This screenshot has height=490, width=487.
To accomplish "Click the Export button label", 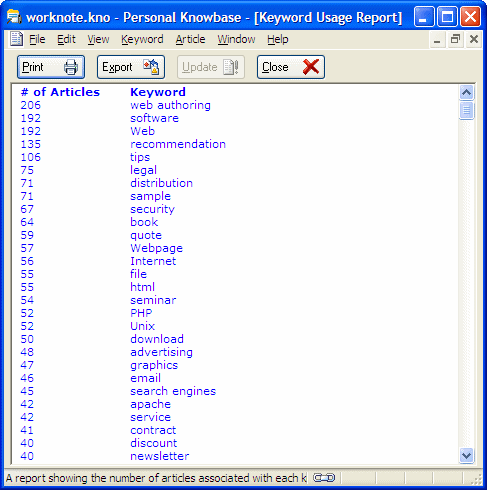I will 117,67.
